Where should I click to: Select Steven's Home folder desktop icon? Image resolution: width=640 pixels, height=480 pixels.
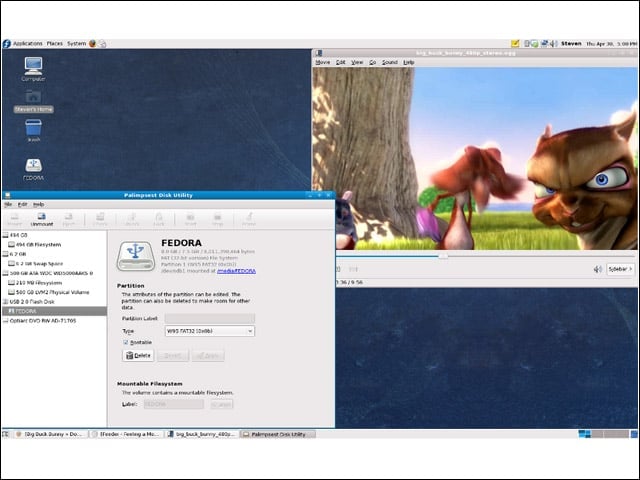[33, 101]
